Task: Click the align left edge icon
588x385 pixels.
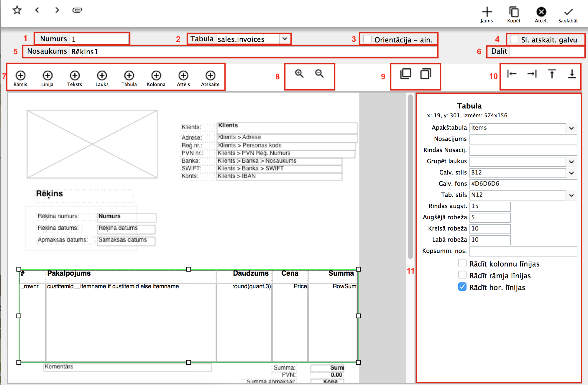Action: pos(512,74)
